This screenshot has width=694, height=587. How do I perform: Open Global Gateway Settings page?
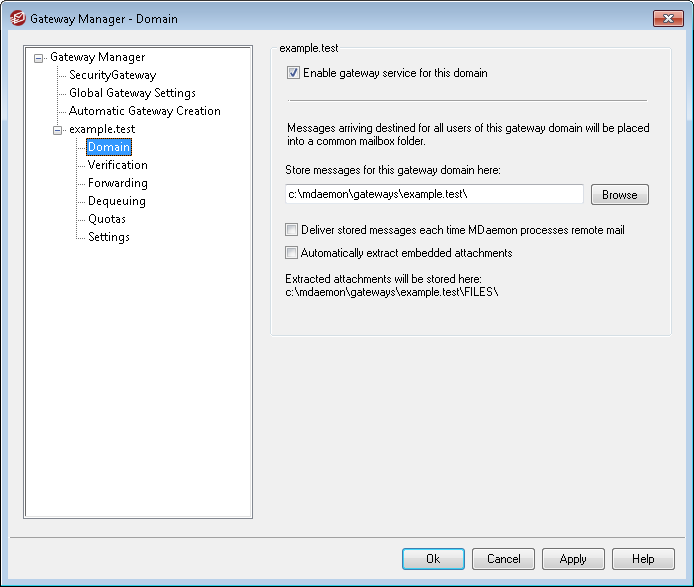point(132,93)
